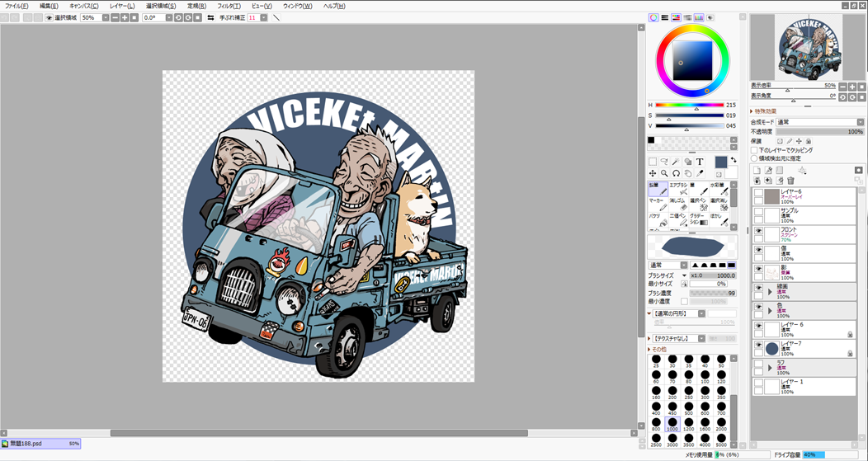Expand the 線画 layer folder
Image resolution: width=868 pixels, height=461 pixels.
coord(770,291)
